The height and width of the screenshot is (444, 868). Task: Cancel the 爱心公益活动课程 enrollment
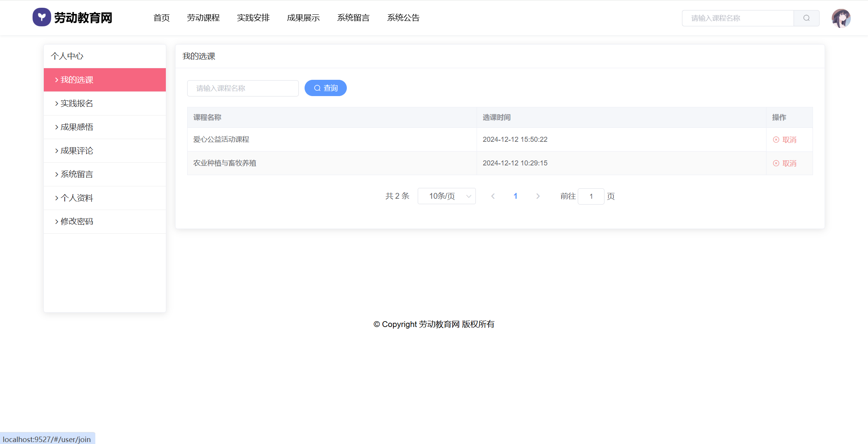[x=785, y=140]
